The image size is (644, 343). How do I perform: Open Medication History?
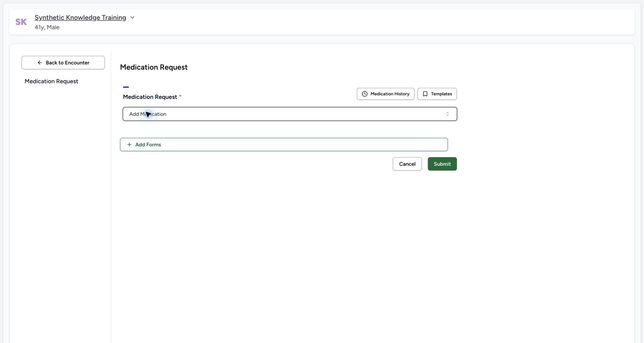pyautogui.click(x=385, y=94)
